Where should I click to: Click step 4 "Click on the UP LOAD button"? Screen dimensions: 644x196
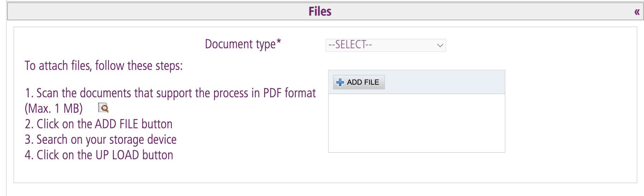[99, 155]
